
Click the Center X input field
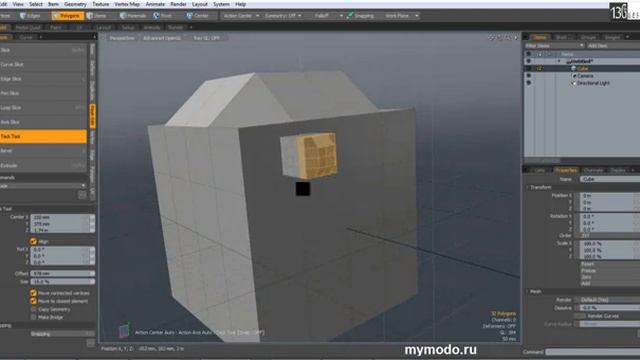(x=62, y=217)
